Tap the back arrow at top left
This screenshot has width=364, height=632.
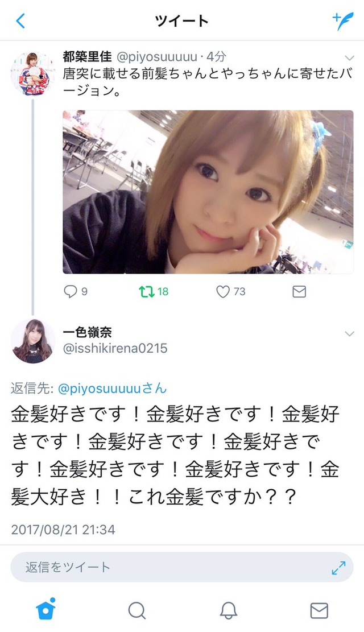point(20,21)
